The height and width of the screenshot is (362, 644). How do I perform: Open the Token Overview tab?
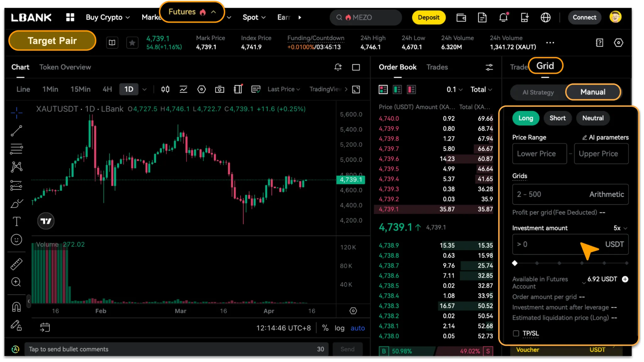coord(65,67)
